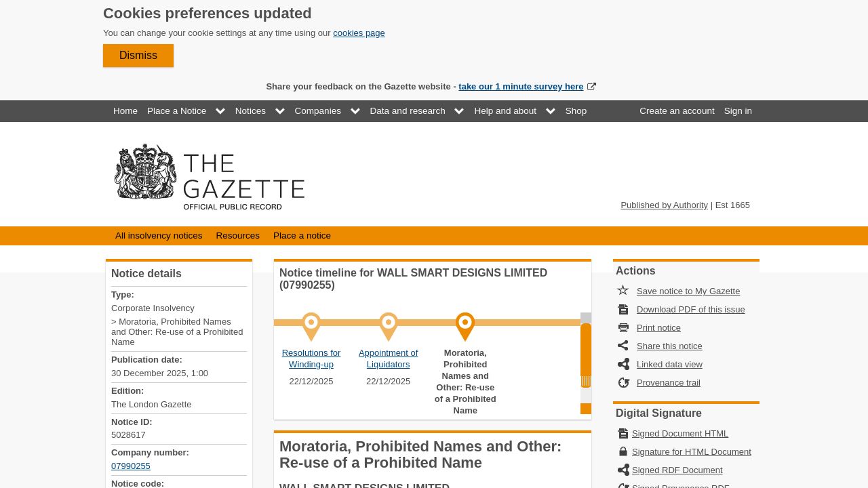Click the printer icon under Actions
The height and width of the screenshot is (488, 868).
tap(623, 327)
